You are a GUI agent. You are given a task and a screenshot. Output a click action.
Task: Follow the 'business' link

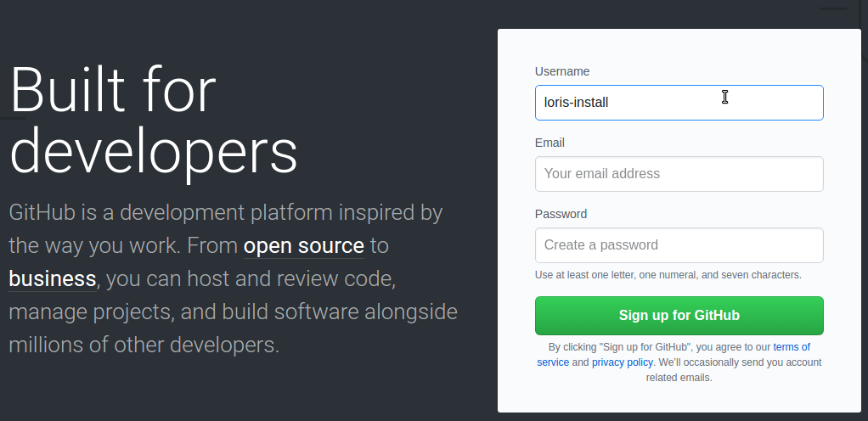point(52,278)
